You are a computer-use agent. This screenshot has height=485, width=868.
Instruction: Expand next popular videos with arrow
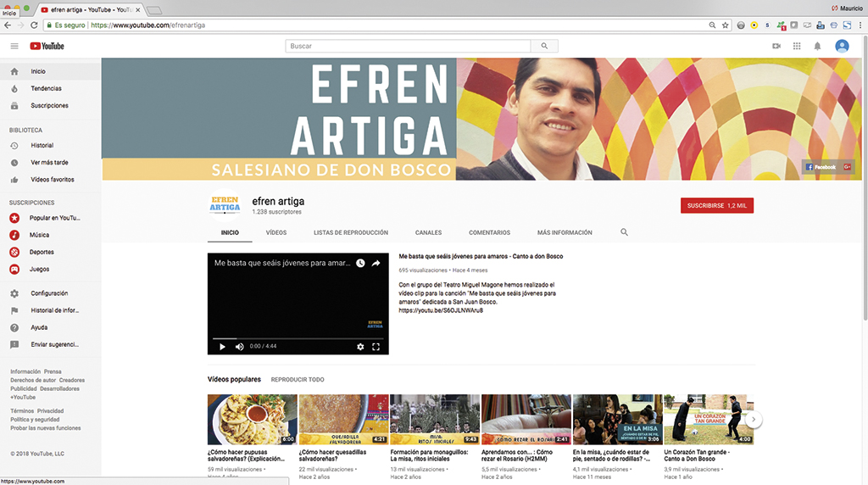(x=754, y=420)
